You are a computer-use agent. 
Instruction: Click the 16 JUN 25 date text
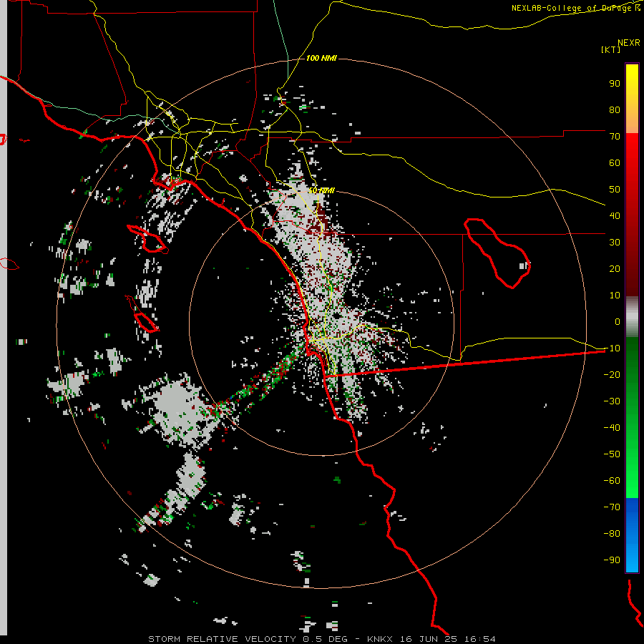click(429, 639)
